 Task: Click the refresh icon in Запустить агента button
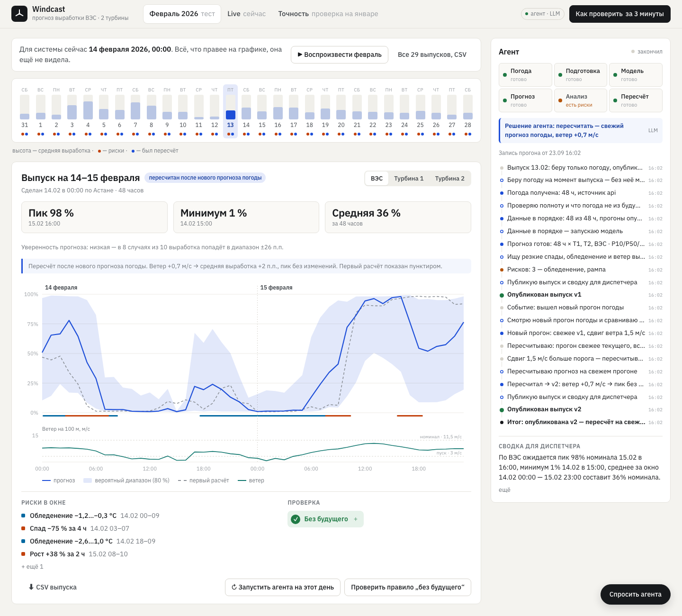pos(234,587)
